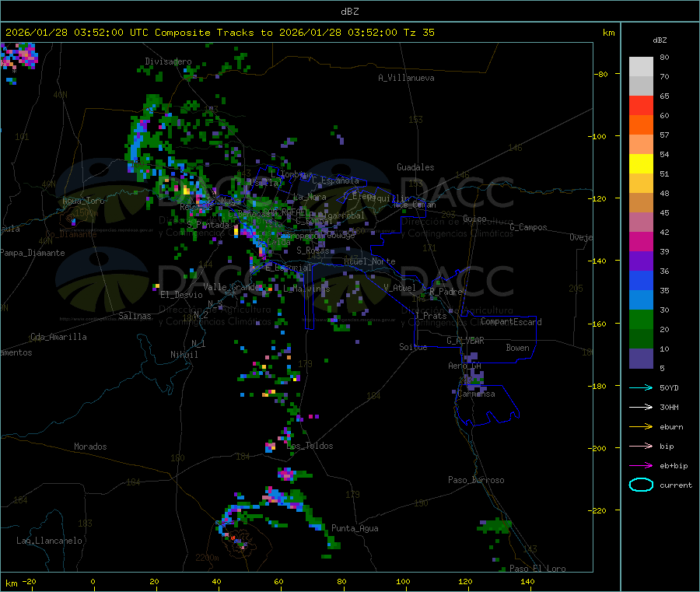Click the '100' tick on the horizontal axis
The width and height of the screenshot is (700, 592).
tap(403, 581)
